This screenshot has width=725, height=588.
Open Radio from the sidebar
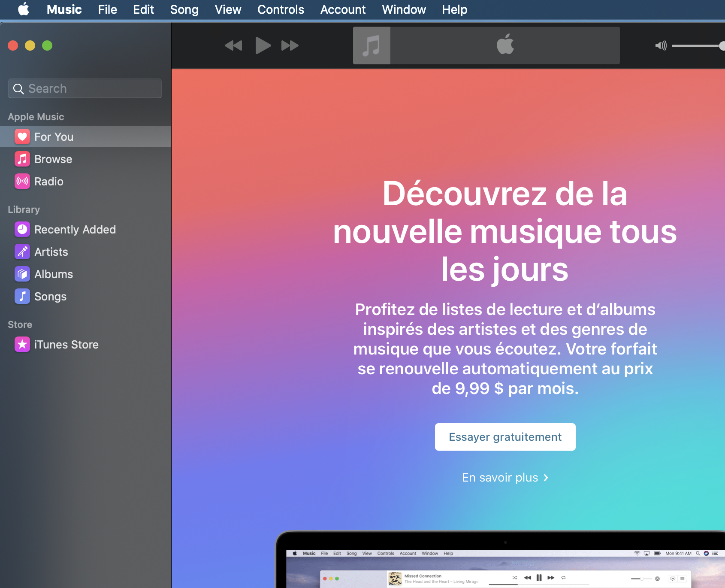click(x=86, y=181)
